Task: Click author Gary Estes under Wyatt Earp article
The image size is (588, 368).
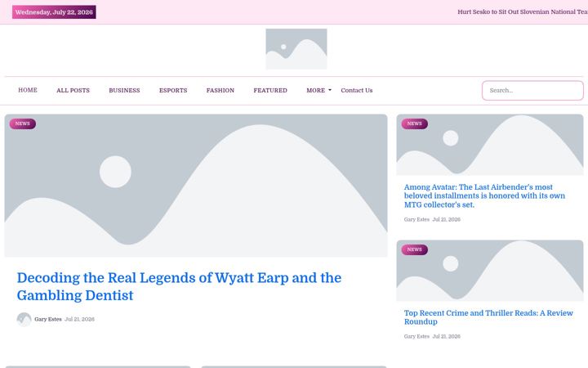Action: [x=48, y=319]
